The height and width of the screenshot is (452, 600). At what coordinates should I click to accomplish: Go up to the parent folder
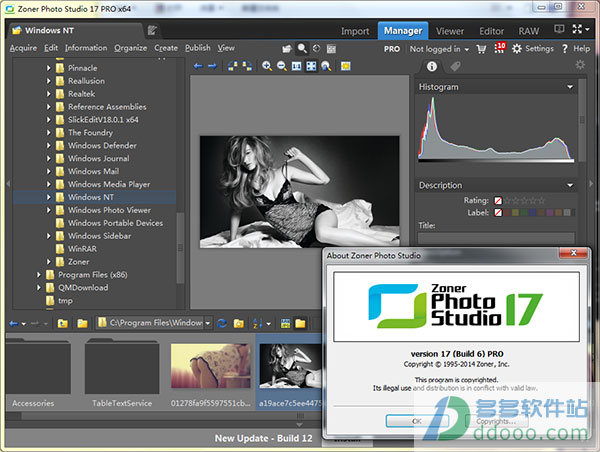click(x=63, y=323)
